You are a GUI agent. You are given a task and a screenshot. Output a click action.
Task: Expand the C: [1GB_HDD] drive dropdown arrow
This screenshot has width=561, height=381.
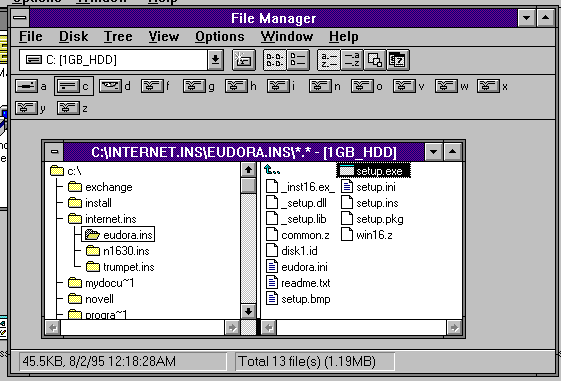click(215, 60)
